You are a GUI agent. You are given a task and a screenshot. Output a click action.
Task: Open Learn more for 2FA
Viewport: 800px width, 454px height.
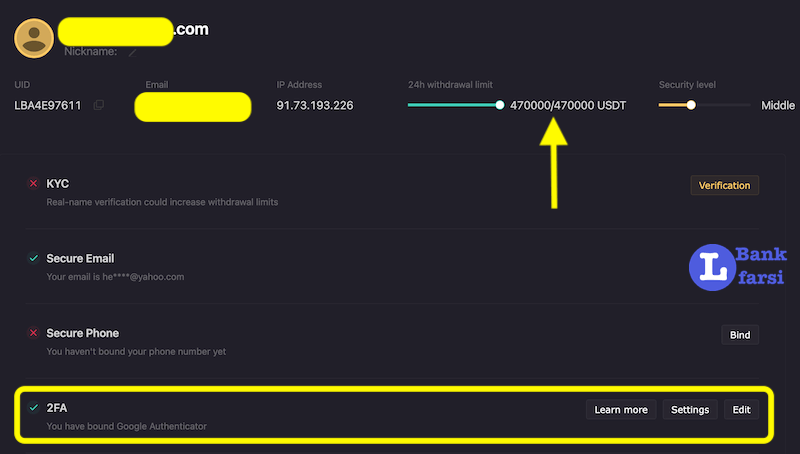pos(621,409)
